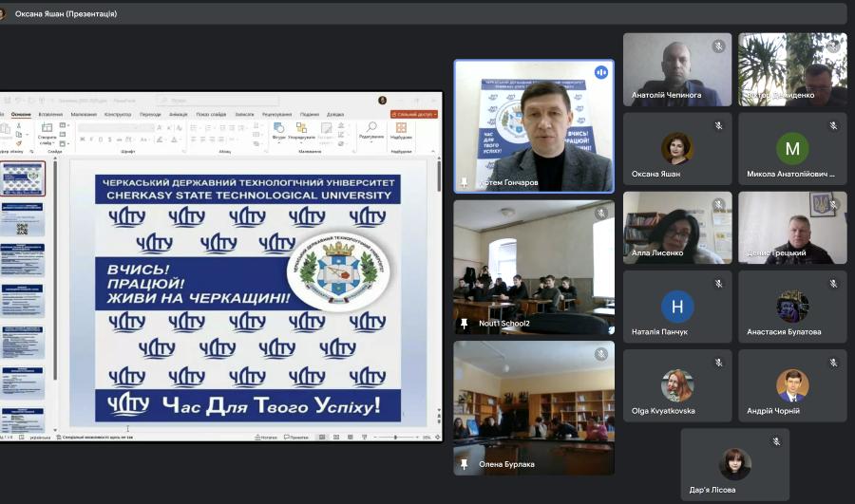
Task: Click the Фігури shapes icon
Action: [278, 127]
